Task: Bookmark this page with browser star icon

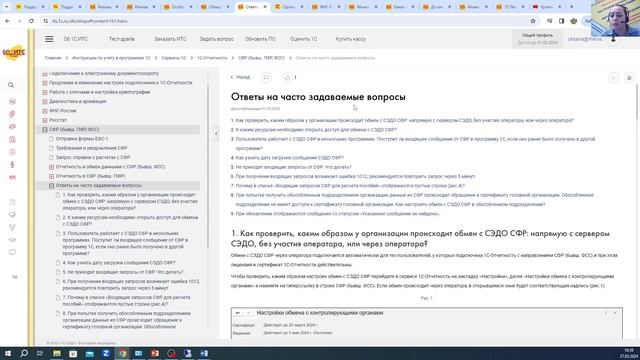Action: tap(533, 21)
